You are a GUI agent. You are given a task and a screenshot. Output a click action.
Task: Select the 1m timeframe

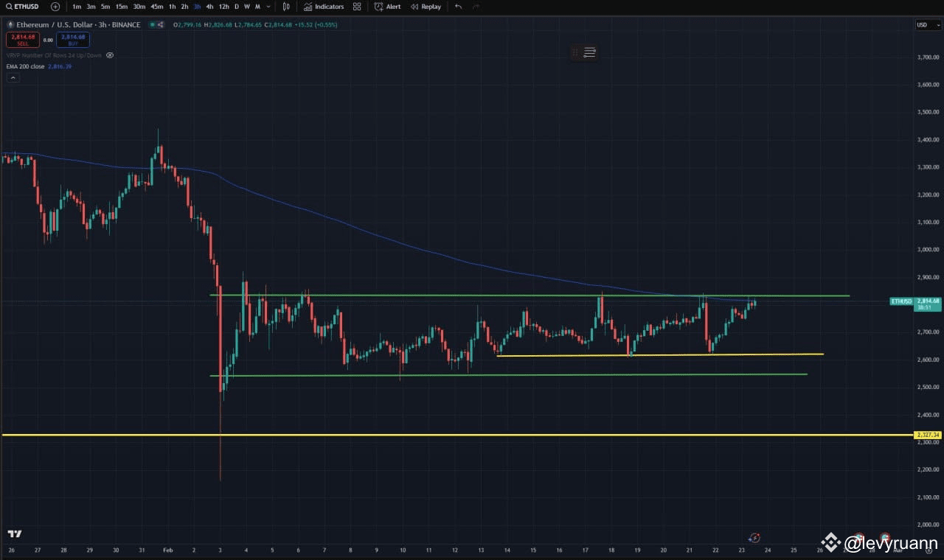[77, 7]
